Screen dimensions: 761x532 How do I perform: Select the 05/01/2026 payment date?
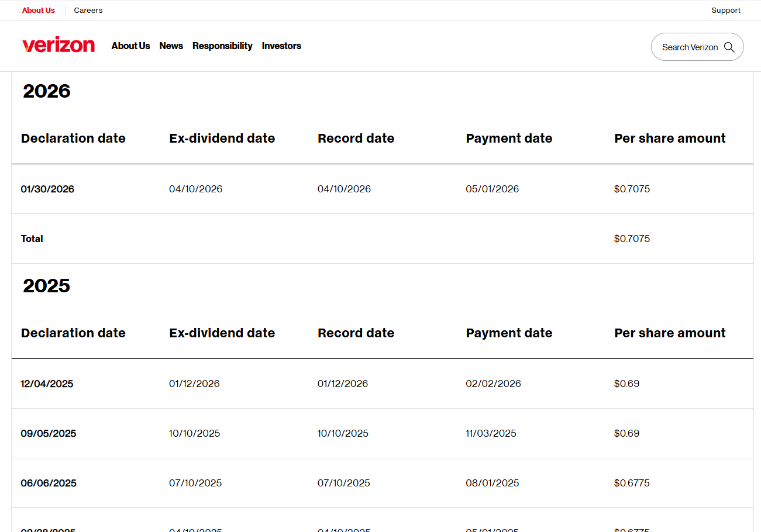[x=492, y=189]
